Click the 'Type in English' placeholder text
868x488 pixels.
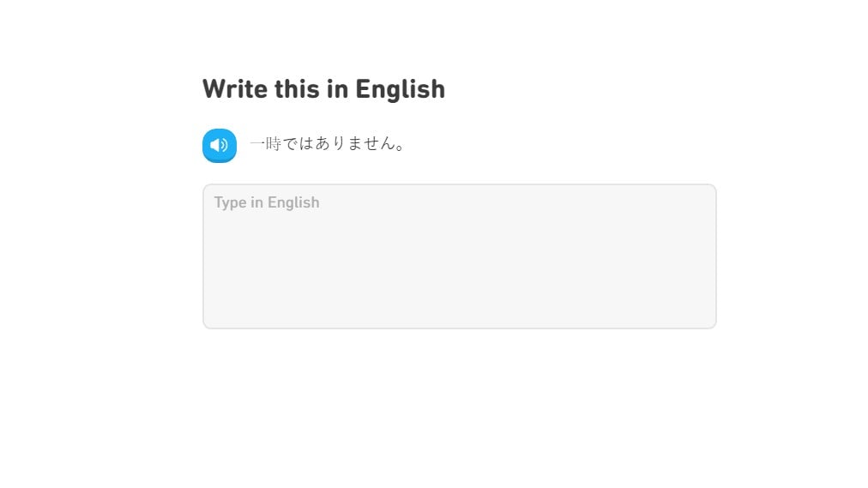[x=267, y=202]
